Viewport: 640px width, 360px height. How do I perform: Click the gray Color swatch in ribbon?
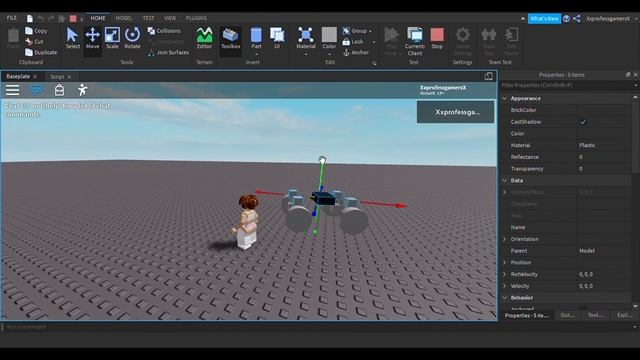click(329, 35)
